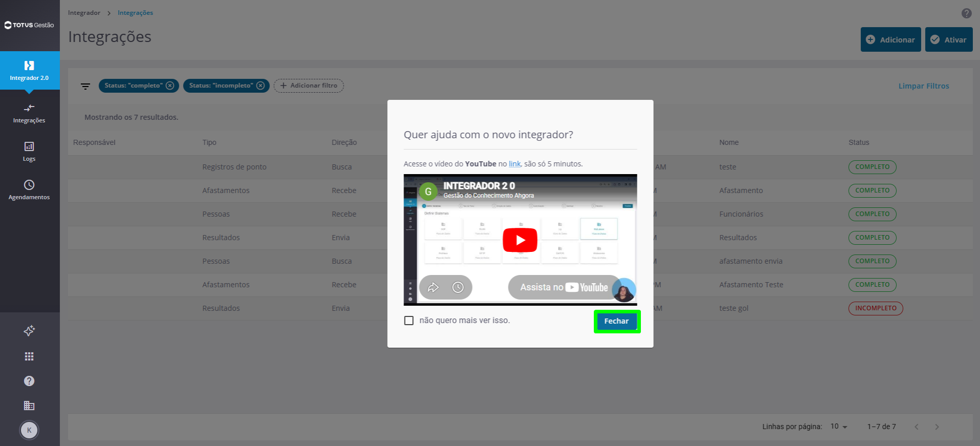Close the help dialog with Fechar
980x446 pixels.
pos(616,321)
